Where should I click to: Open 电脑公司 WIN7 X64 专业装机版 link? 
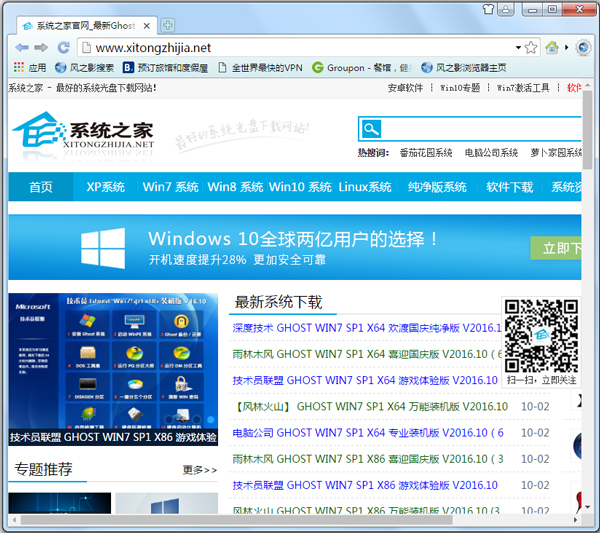coord(368,433)
